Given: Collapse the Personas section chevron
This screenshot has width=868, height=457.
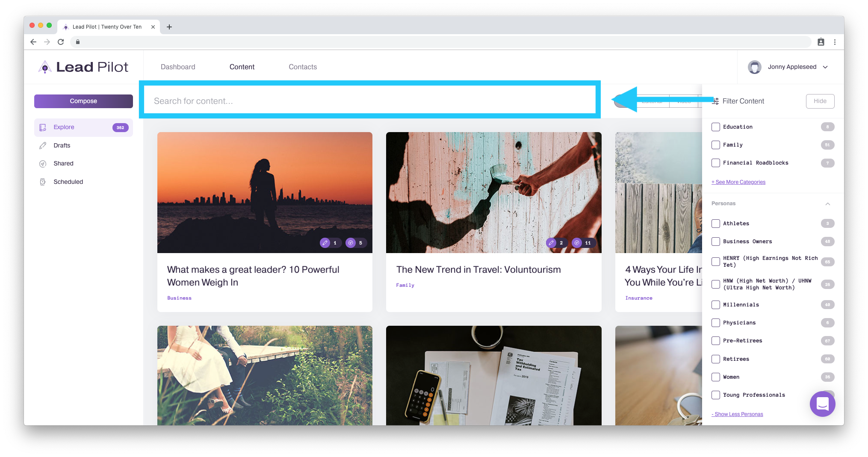Looking at the screenshot, I should [828, 204].
